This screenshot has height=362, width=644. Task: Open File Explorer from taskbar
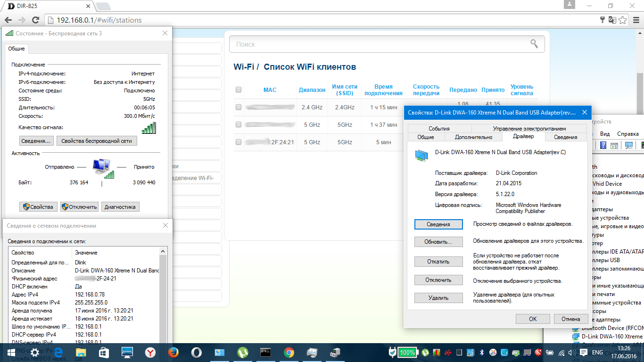click(81, 352)
